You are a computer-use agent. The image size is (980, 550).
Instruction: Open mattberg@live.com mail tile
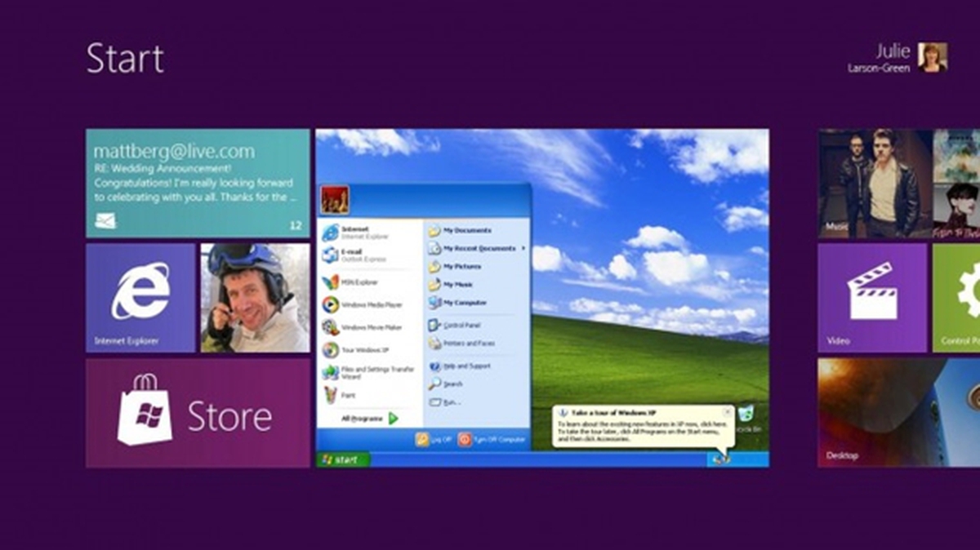(198, 183)
